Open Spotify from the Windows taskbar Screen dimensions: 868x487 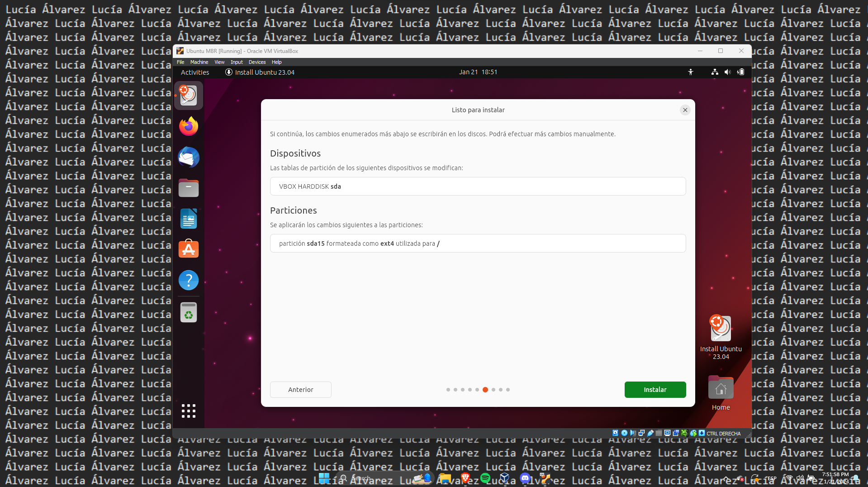click(485, 478)
